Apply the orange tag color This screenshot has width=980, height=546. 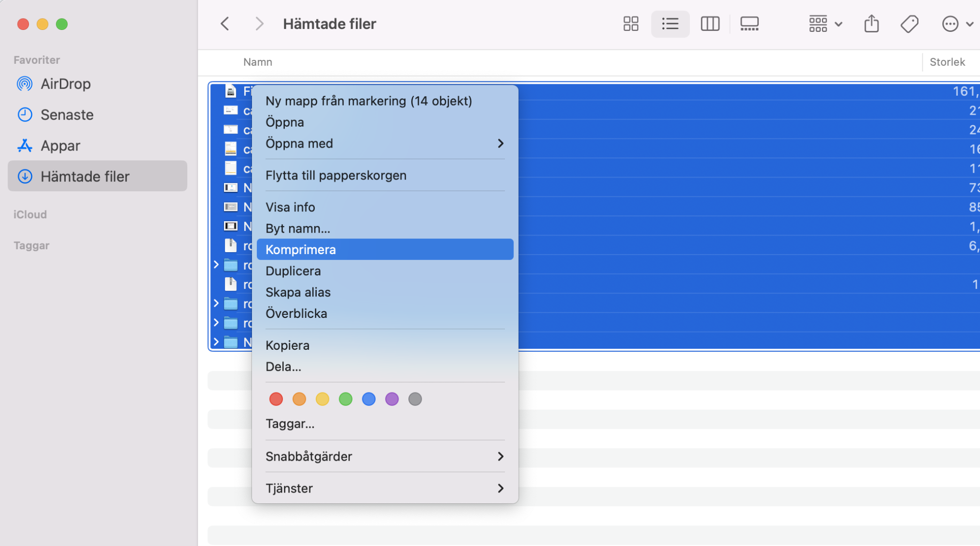[299, 399]
